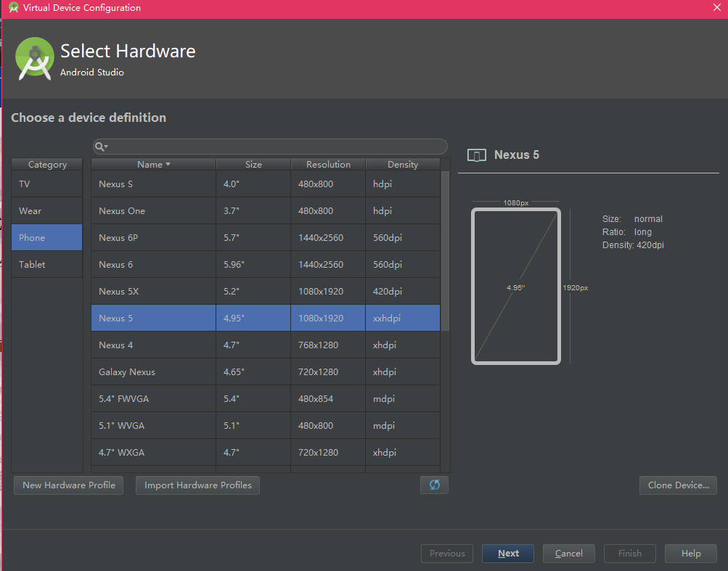The width and height of the screenshot is (728, 571).
Task: Click the search magnifier icon
Action: (100, 147)
